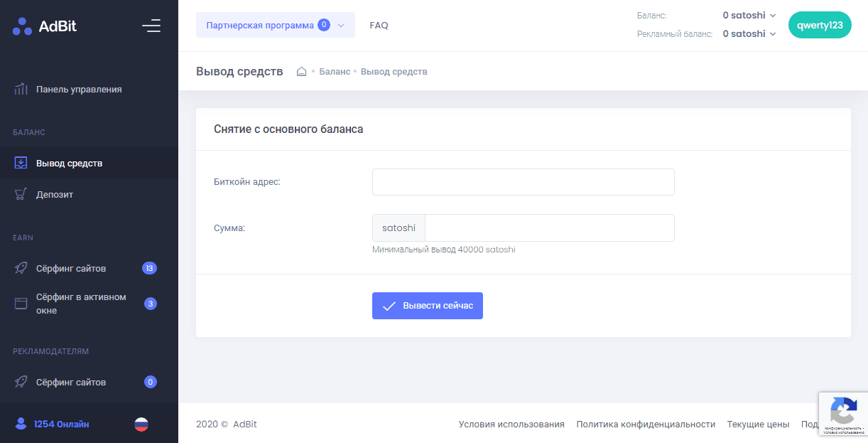This screenshot has height=443, width=868.
Task: Select the Russian flag language icon
Action: click(141, 425)
